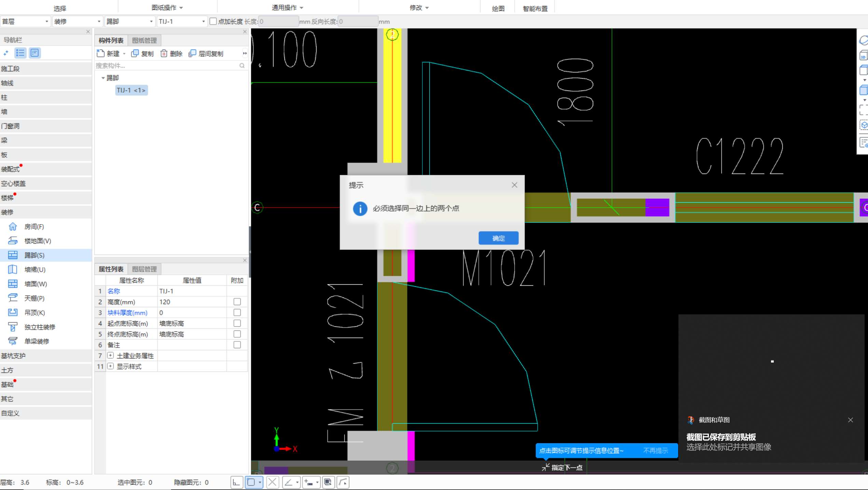
Task: Click the plus-length offset icon in status bar
Action: [309, 482]
